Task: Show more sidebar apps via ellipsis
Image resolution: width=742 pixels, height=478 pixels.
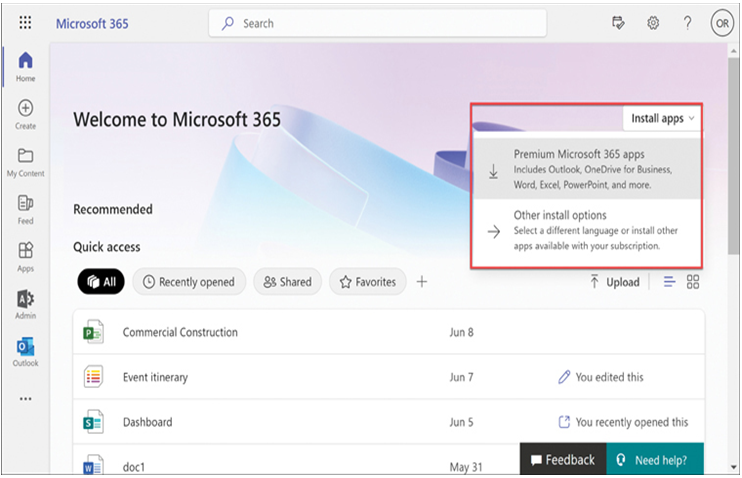Action: [x=26, y=399]
